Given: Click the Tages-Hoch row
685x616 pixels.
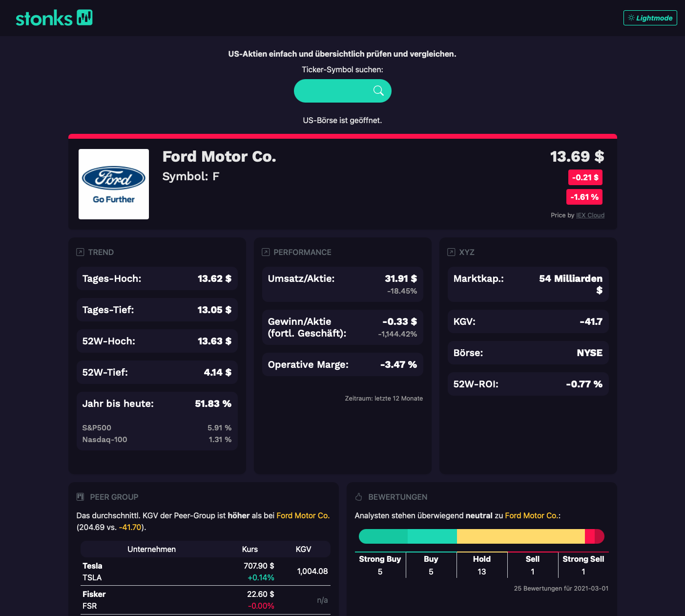Looking at the screenshot, I should tap(157, 278).
